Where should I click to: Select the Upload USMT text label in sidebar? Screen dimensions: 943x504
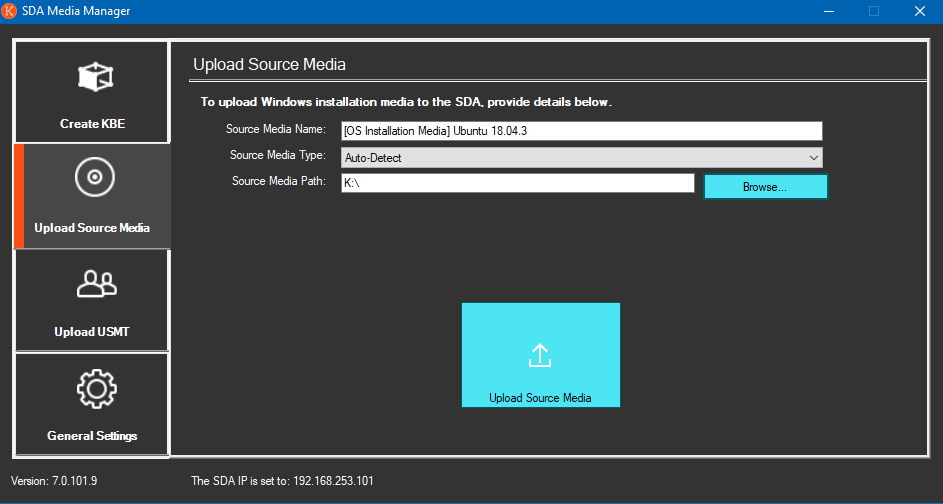92,332
